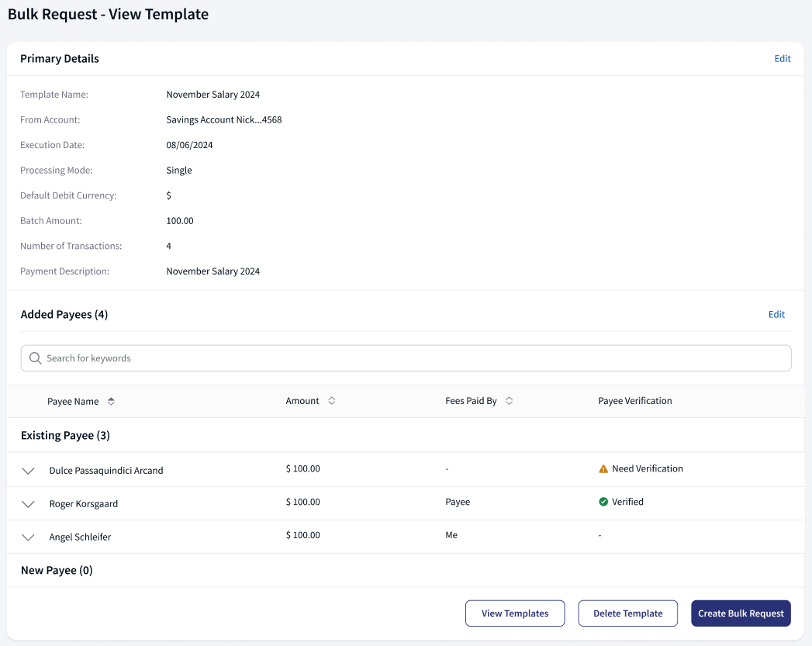Open the View Templates page

pos(515,613)
